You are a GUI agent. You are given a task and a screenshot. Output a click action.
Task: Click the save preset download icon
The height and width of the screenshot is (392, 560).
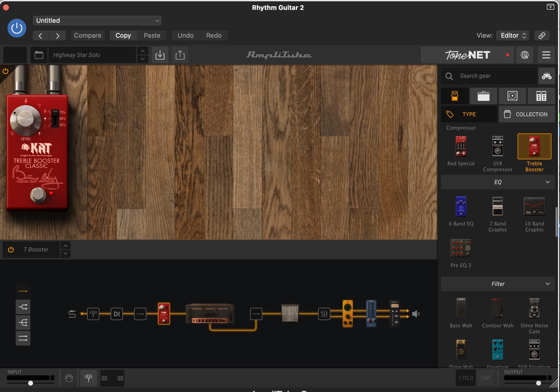point(160,55)
